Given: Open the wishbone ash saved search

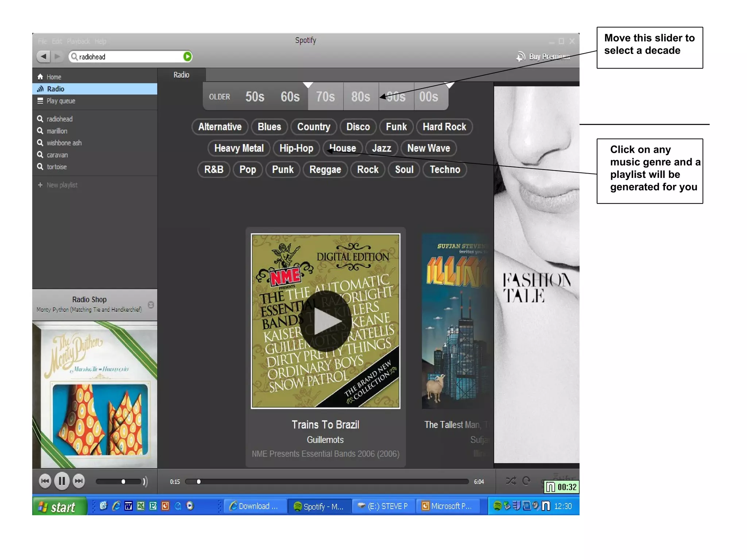Looking at the screenshot, I should pyautogui.click(x=95, y=143).
